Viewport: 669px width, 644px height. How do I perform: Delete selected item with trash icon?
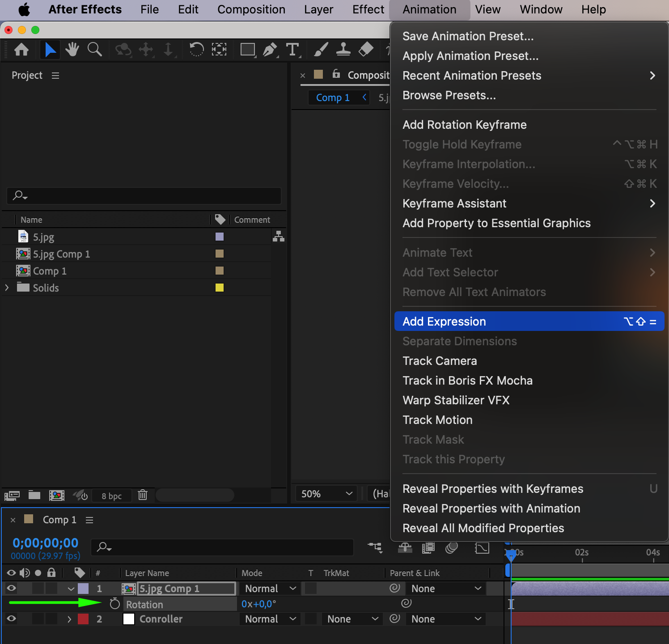click(143, 495)
